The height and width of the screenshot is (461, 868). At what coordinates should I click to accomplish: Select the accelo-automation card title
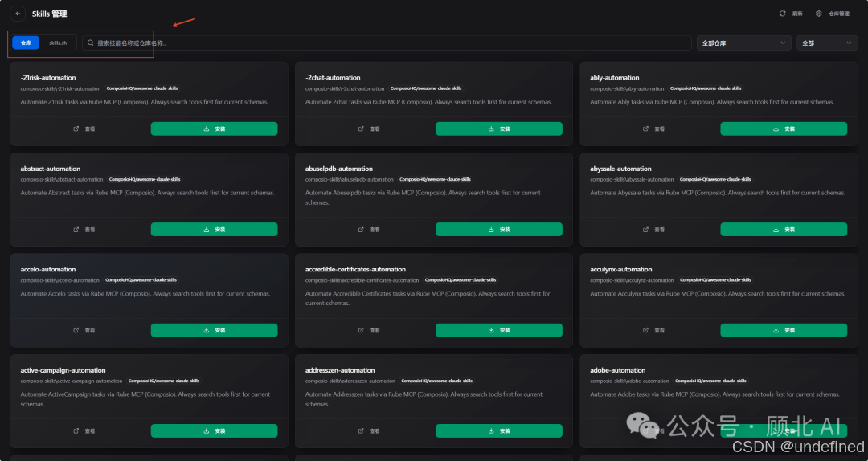(48, 270)
